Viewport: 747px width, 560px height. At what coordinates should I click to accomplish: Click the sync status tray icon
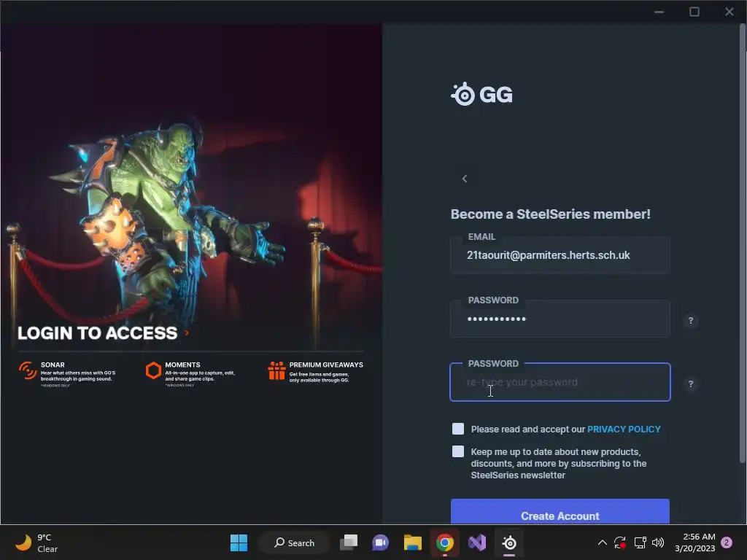click(x=620, y=542)
